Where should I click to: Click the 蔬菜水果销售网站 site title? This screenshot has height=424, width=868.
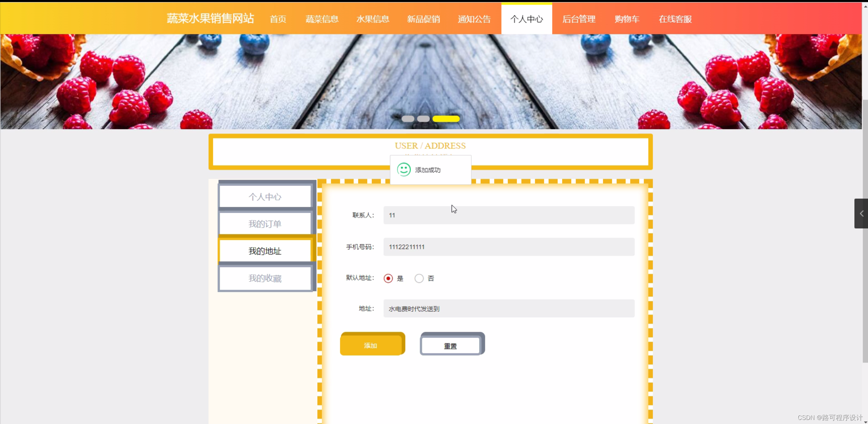point(210,18)
